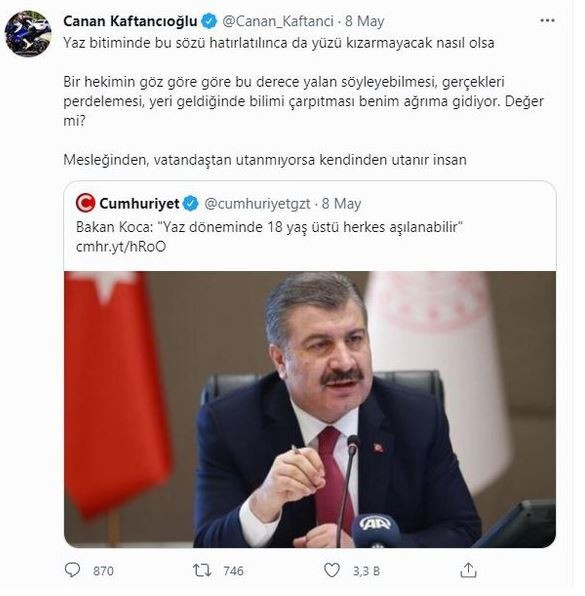The image size is (585, 596).
Task: Open the Canan Kaftancıoğlu display name
Action: (130, 21)
